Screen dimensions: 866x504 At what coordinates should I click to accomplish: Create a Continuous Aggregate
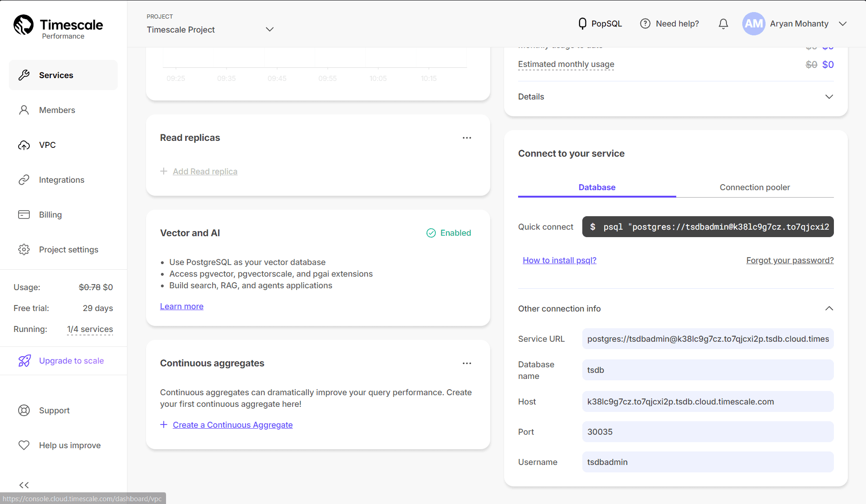click(x=233, y=424)
